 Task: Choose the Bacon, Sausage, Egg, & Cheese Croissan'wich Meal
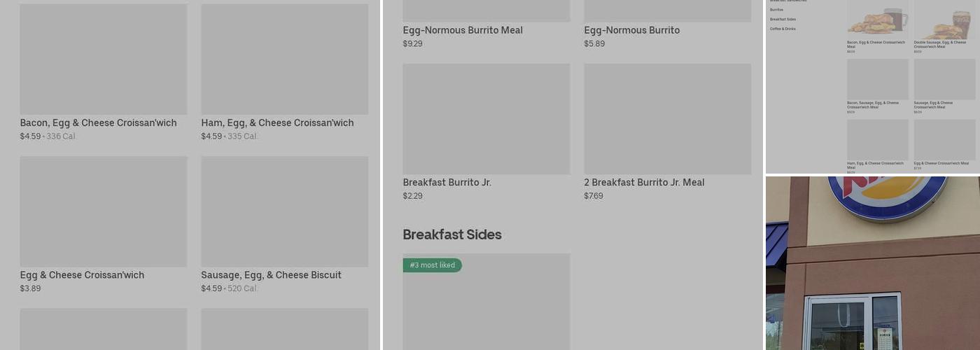(877, 79)
